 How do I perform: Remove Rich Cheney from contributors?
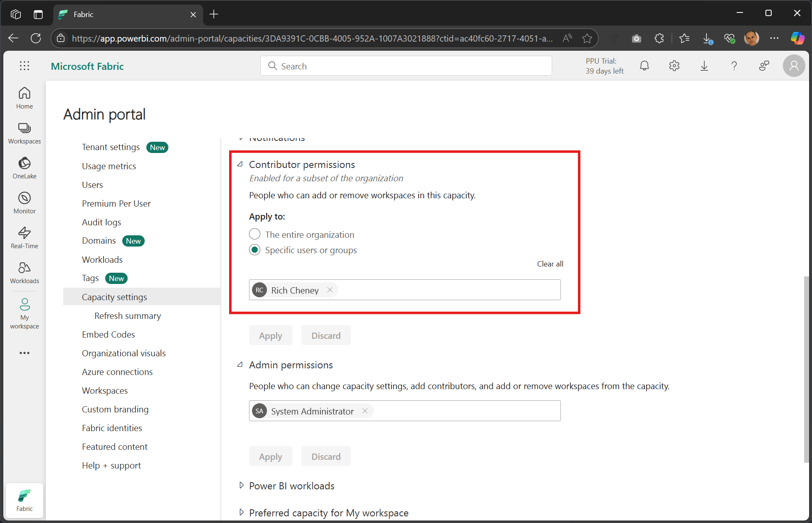pyautogui.click(x=330, y=290)
